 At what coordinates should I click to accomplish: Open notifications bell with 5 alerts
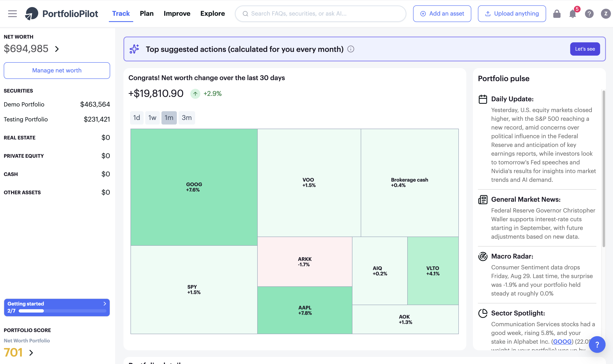(x=573, y=13)
